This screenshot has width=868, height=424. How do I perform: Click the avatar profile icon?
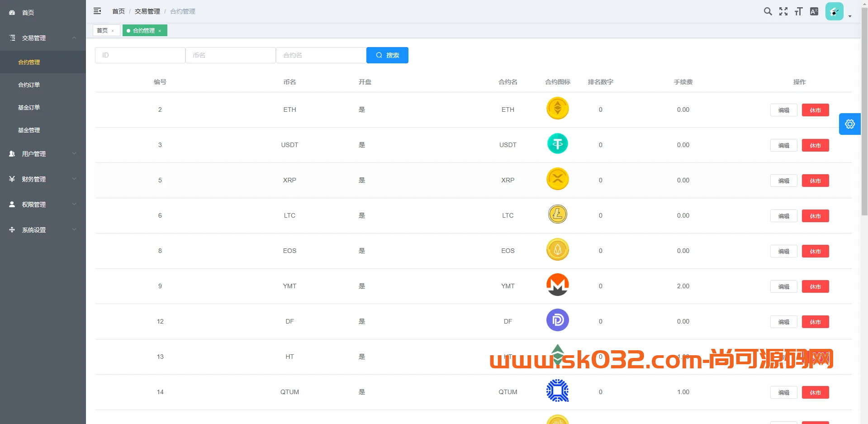834,11
